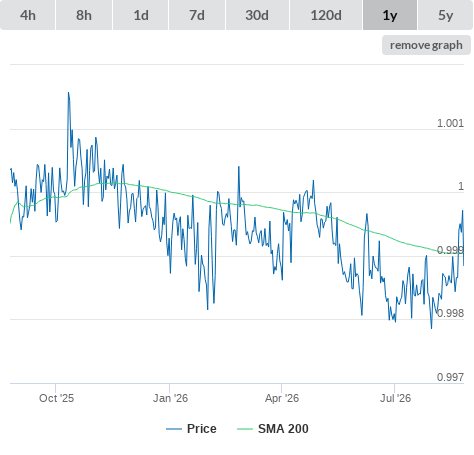Select the 8h time range tab
Screen dimensions: 474x455
84,15
